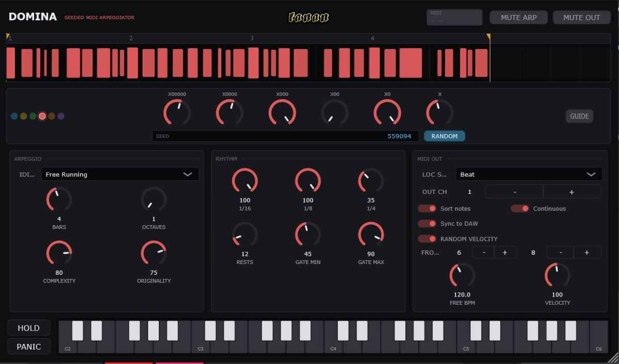This screenshot has height=364, width=619.
Task: Click bar 2 on the timeline ruler
Action: 131,38
